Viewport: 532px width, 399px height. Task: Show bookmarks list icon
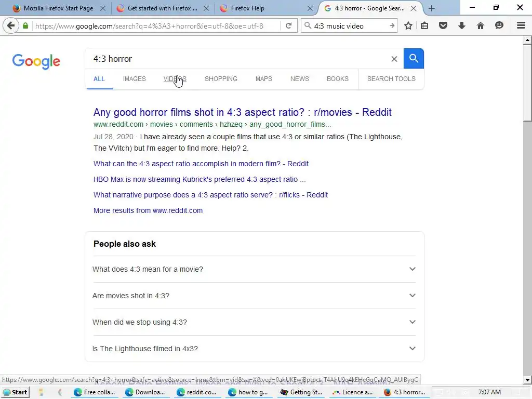click(424, 26)
